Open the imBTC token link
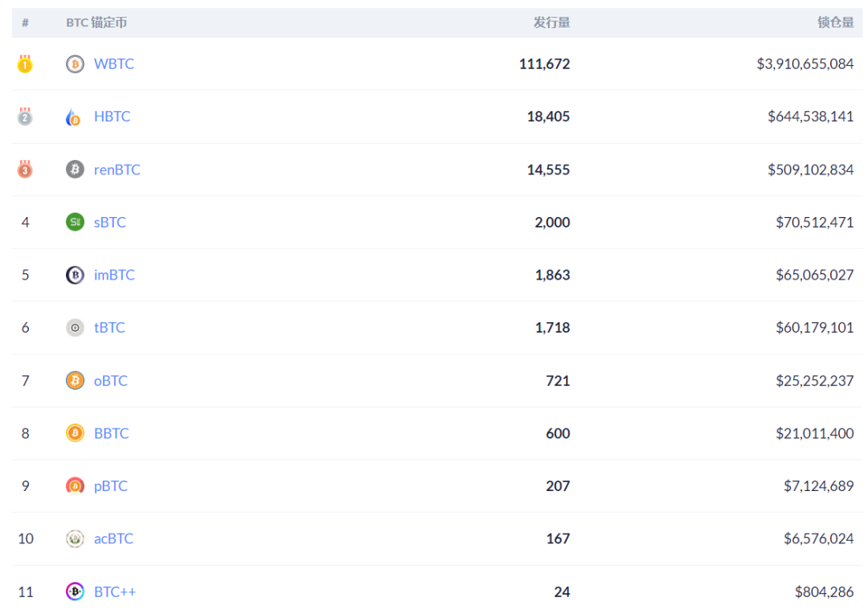Image resolution: width=868 pixels, height=614 pixels. point(114,275)
